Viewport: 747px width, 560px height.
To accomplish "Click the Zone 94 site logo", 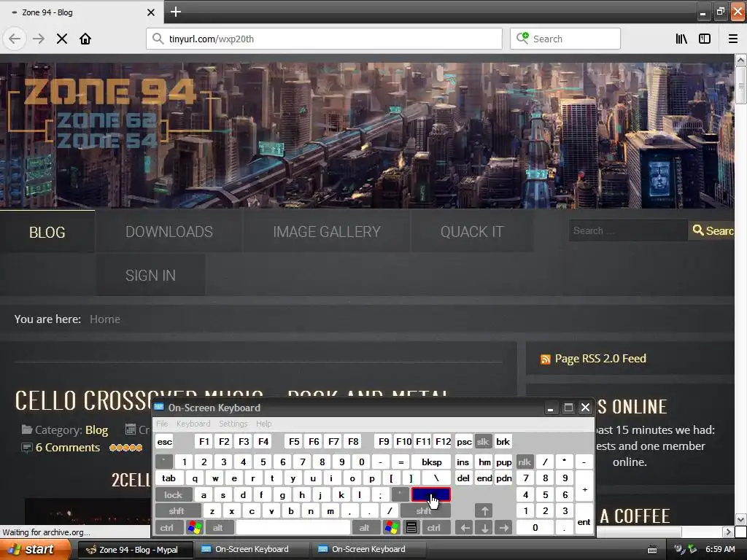I will coord(109,112).
